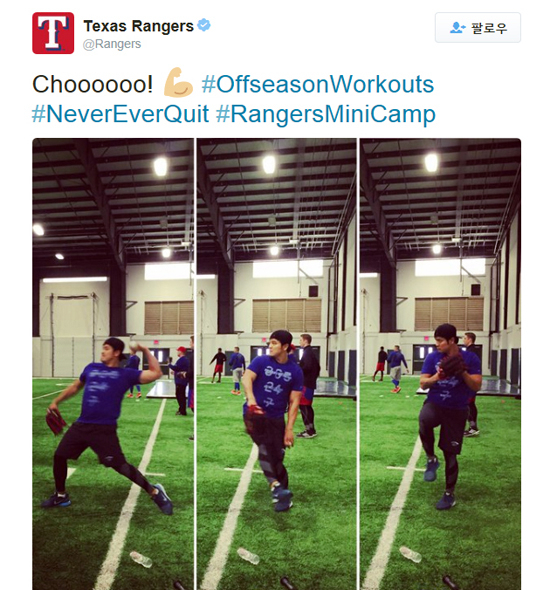Image resolution: width=550 pixels, height=590 pixels.
Task: Click the person-plus icon in follow button
Action: coord(457,28)
